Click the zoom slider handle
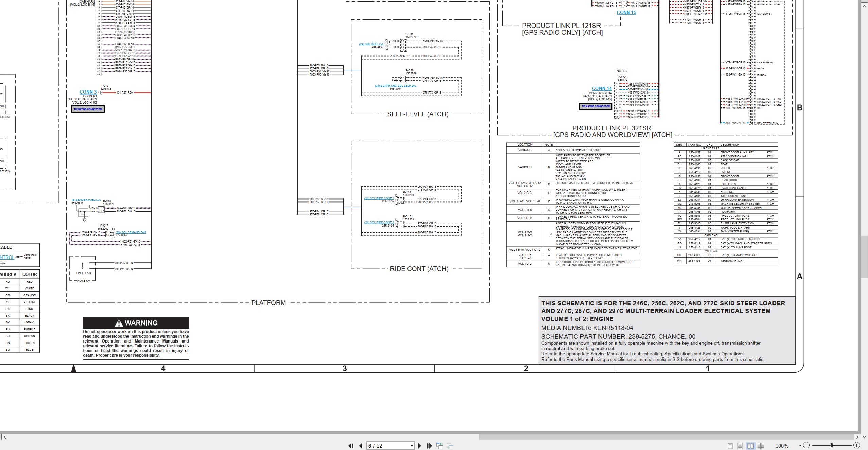Screen dimensions: 868x450 click(x=831, y=445)
